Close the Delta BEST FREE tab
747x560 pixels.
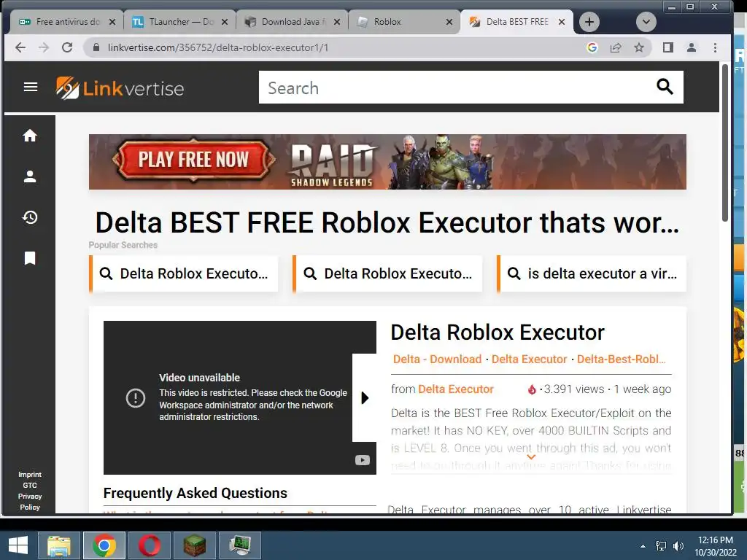[x=562, y=22]
